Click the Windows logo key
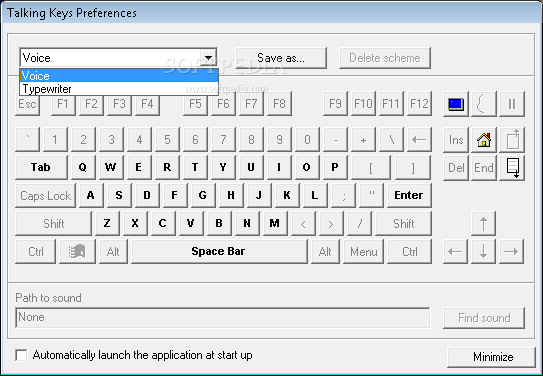This screenshot has width=543, height=376. point(77,251)
